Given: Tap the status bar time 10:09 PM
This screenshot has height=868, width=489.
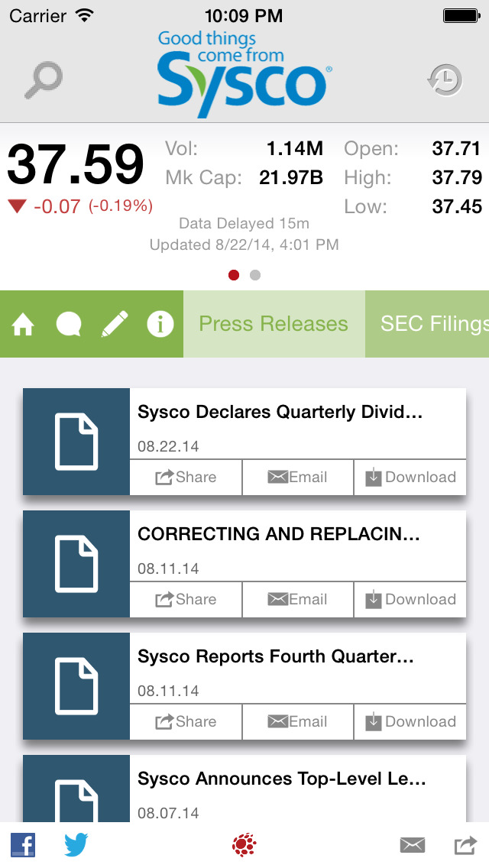Looking at the screenshot, I should (244, 15).
